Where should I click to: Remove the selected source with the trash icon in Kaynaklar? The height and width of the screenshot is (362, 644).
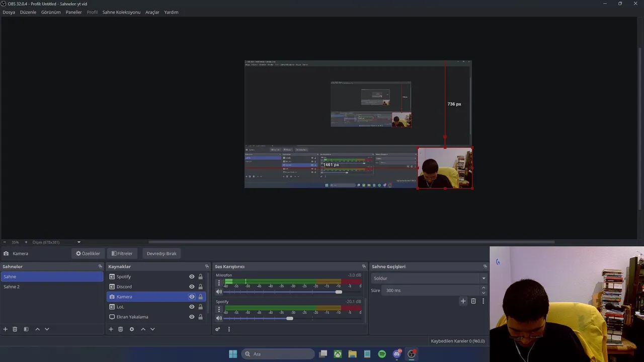[x=121, y=329]
